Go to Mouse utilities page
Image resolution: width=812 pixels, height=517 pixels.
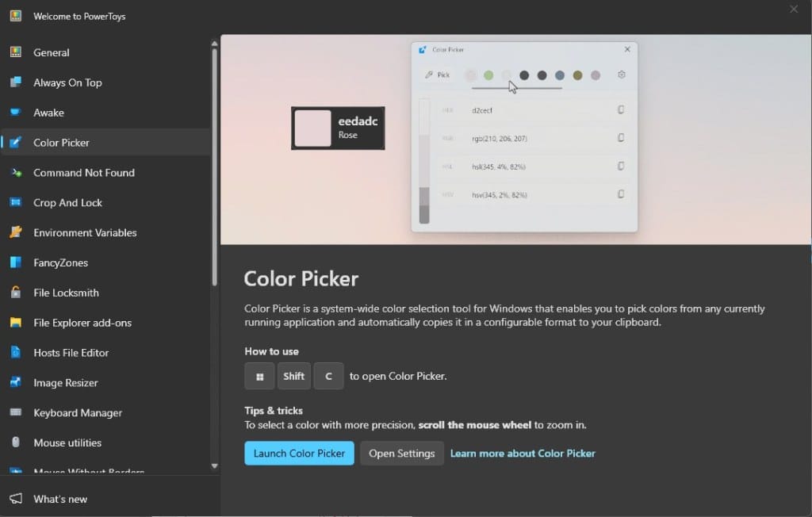point(67,443)
